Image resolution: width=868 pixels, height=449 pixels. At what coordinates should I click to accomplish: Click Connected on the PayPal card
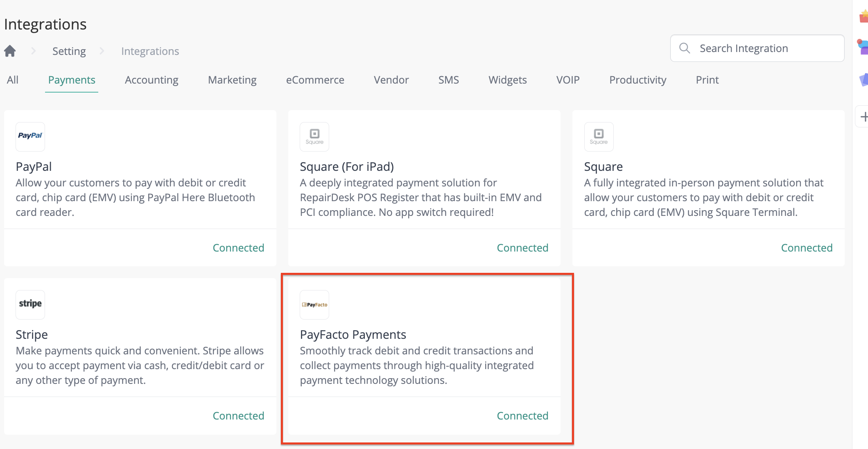click(x=238, y=248)
